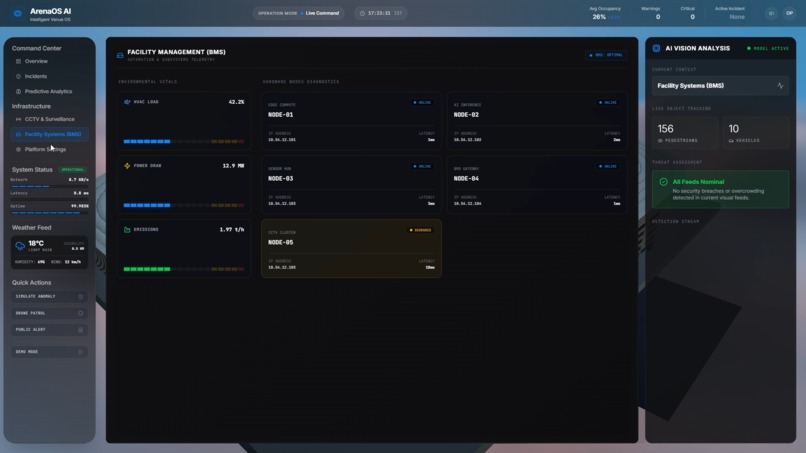Select the NODE-04 BMS Gateway card
Screen dimensions: 806x453
pyautogui.click(x=537, y=185)
